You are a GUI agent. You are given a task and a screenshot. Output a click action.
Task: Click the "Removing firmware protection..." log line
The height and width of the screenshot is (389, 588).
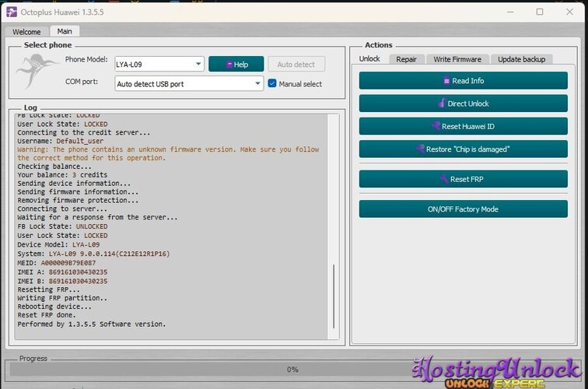[78, 200]
